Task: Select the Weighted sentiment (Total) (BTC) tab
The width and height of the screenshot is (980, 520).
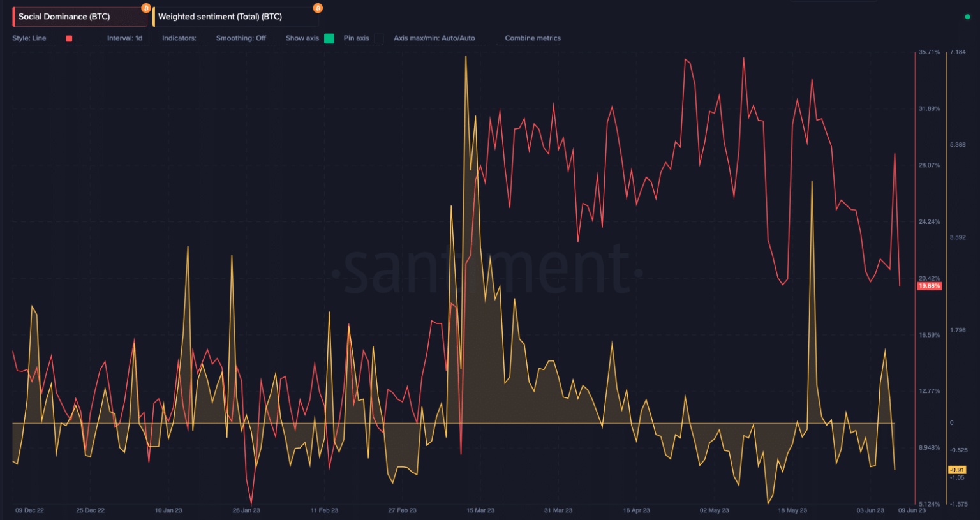Action: click(x=220, y=17)
